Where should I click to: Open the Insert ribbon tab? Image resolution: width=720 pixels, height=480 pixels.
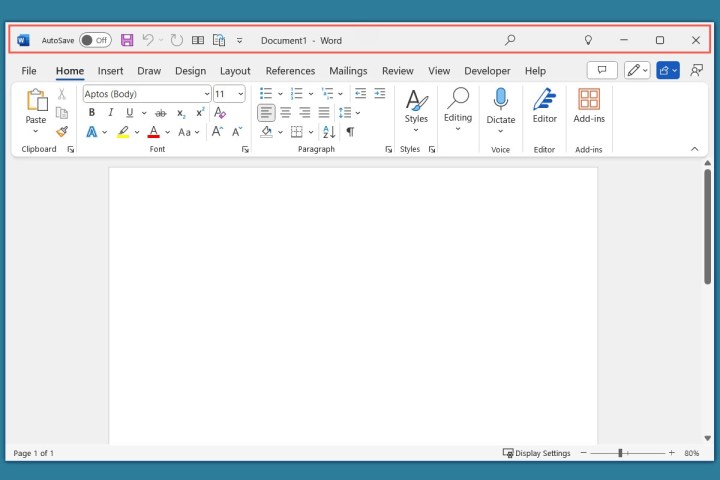(x=110, y=71)
